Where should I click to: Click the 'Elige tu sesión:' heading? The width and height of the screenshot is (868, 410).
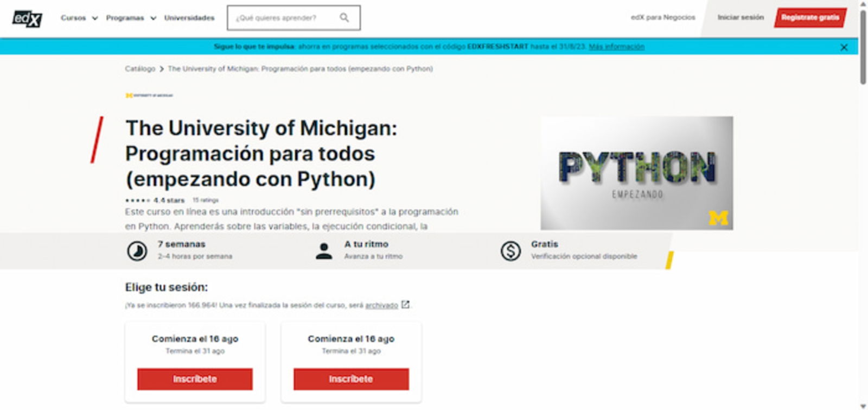tap(167, 287)
